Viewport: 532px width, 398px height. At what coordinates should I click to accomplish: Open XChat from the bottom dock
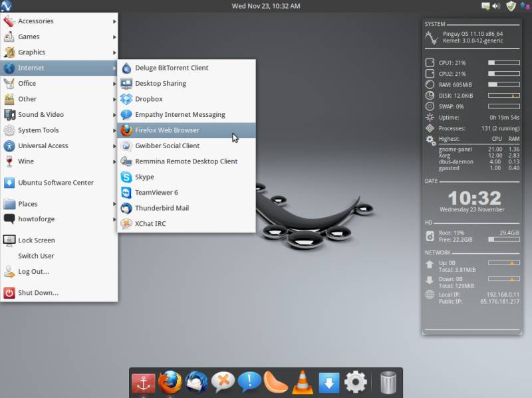223,383
